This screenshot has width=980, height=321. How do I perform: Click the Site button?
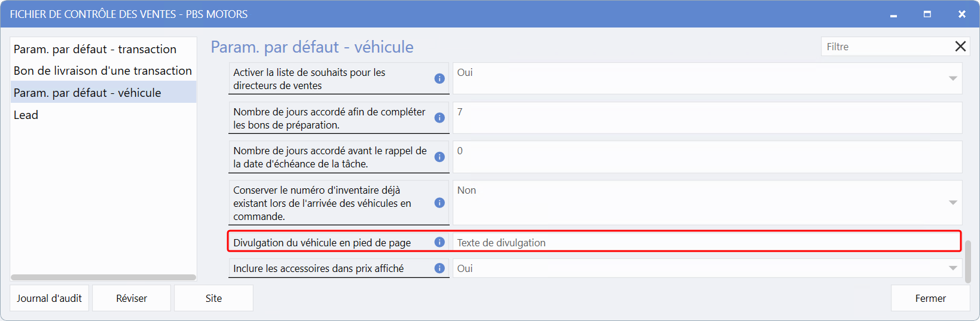pos(213,298)
